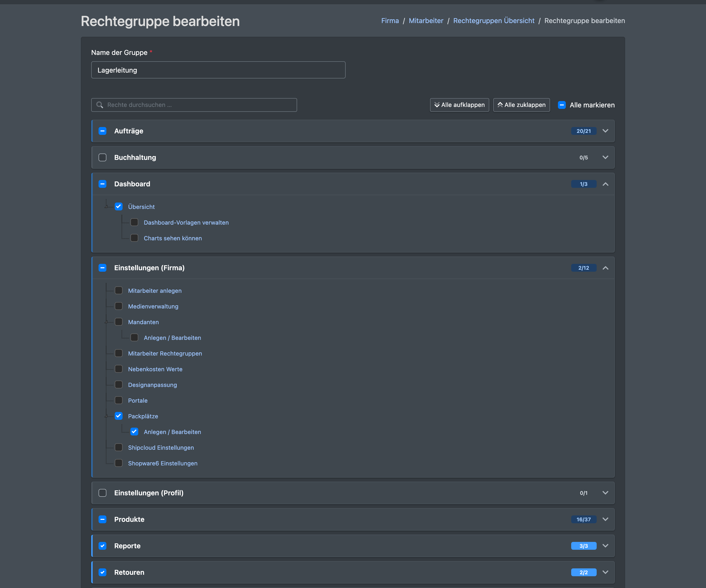Check the Mandanten checkbox
The image size is (706, 588).
click(x=119, y=322)
